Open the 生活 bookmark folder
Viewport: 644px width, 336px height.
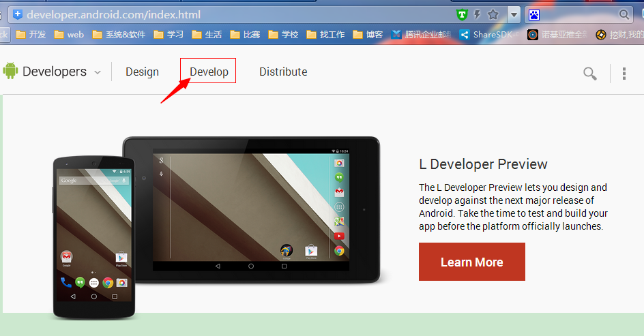pyautogui.click(x=207, y=35)
